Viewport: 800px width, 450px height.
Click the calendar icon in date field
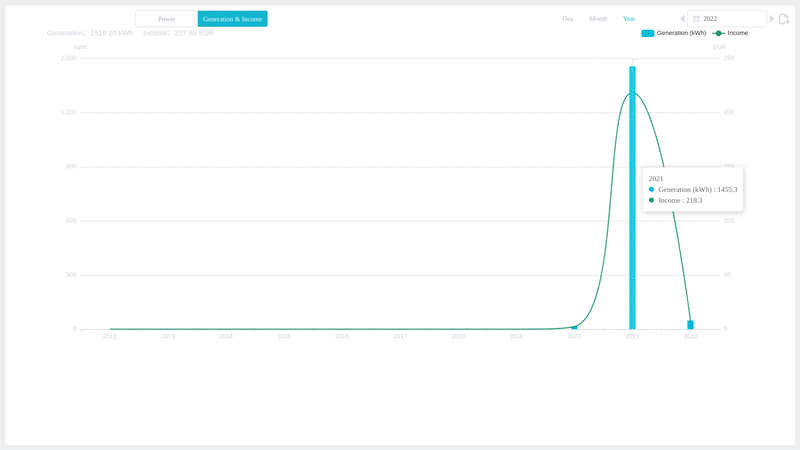coord(696,19)
